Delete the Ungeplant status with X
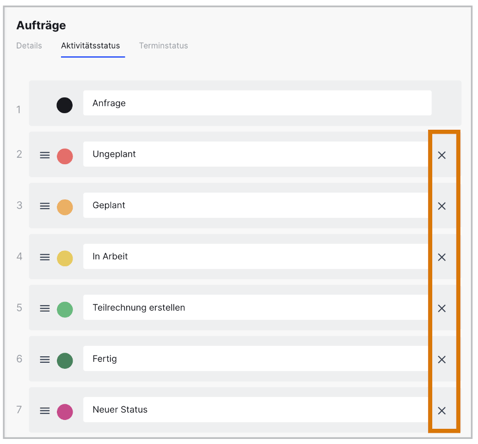The width and height of the screenshot is (478, 444). [442, 155]
